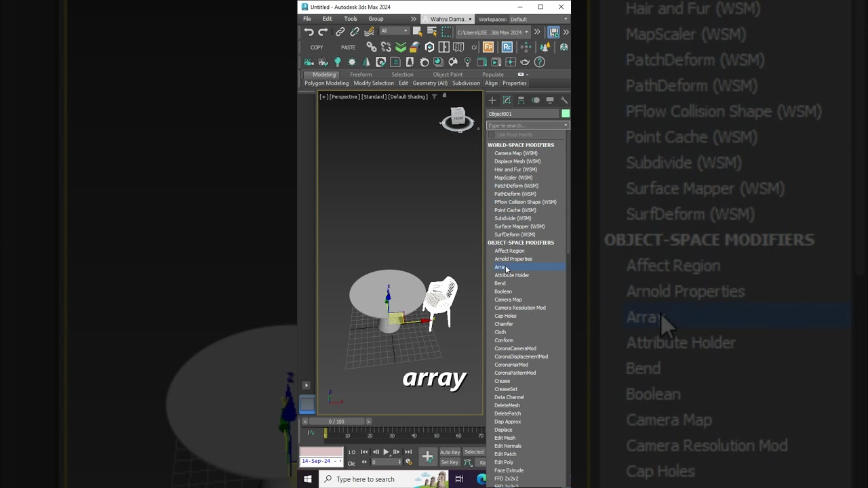Click the Unlink Selection broken chain icon
The width and height of the screenshot is (868, 488).
point(355,32)
